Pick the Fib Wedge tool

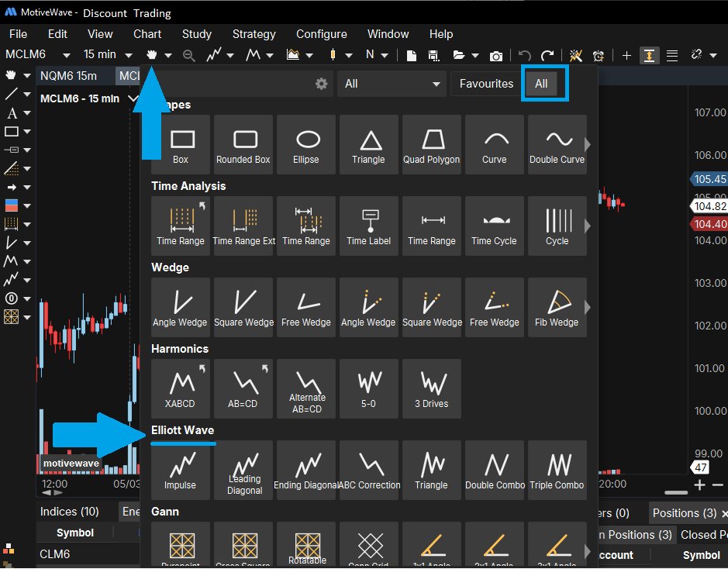click(x=557, y=307)
